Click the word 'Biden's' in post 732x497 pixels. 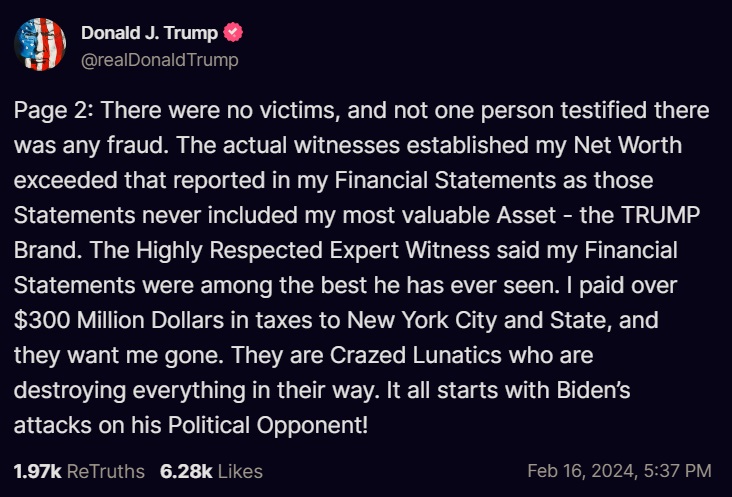pos(593,391)
